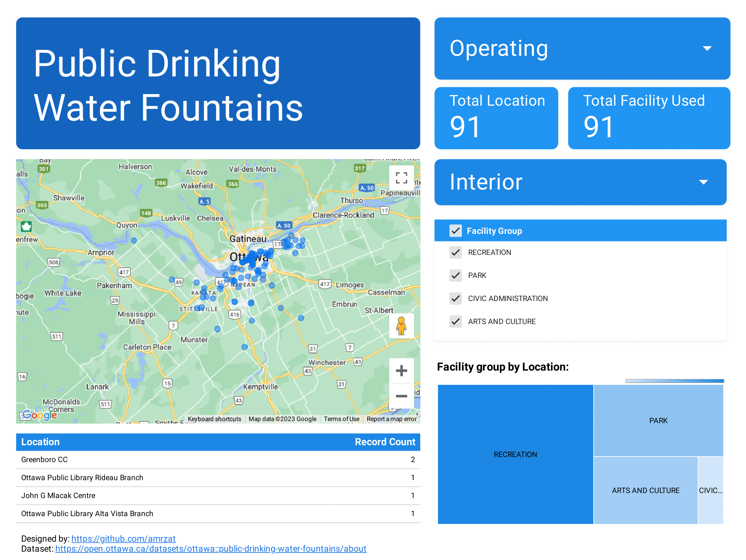
Task: Zoom out using the map minus icon
Action: pyautogui.click(x=402, y=396)
